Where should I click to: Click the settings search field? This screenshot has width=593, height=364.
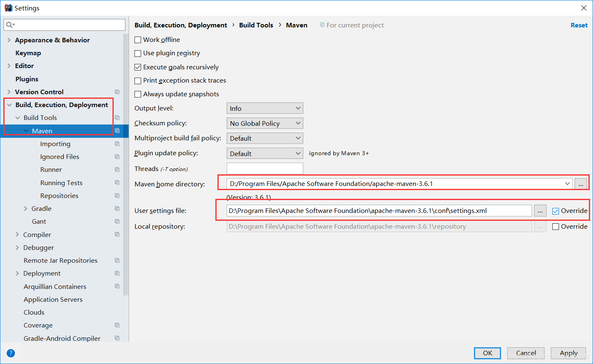click(65, 25)
